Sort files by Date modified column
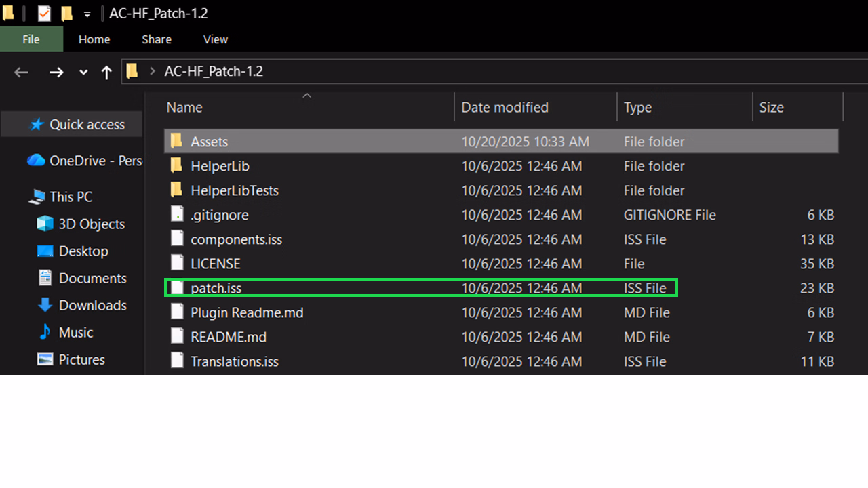 [x=505, y=107]
